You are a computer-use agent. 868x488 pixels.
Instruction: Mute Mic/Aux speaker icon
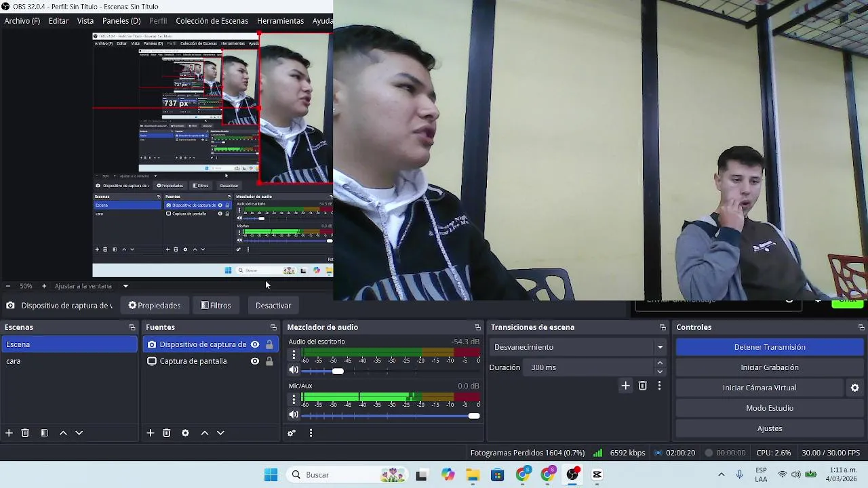tap(294, 415)
